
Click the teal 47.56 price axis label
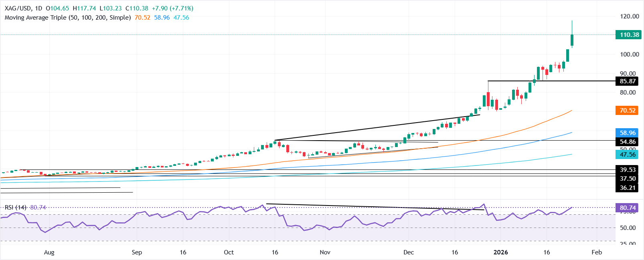coord(628,155)
